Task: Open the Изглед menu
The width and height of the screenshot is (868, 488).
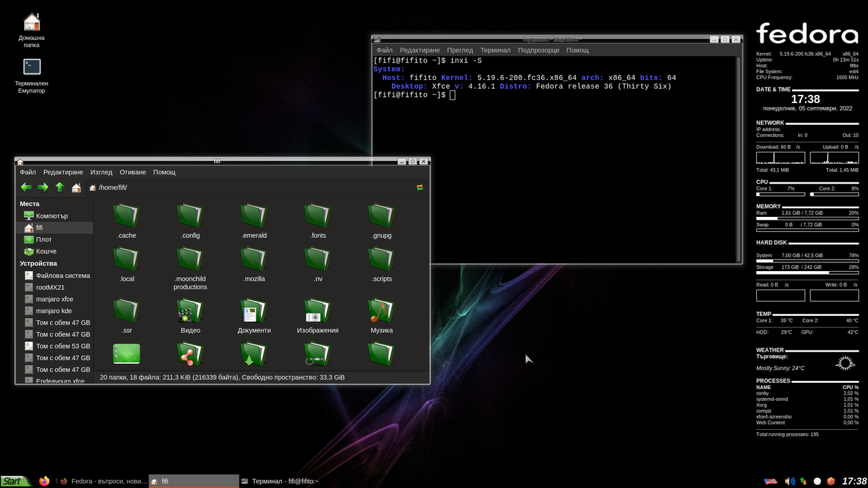Action: [x=101, y=172]
